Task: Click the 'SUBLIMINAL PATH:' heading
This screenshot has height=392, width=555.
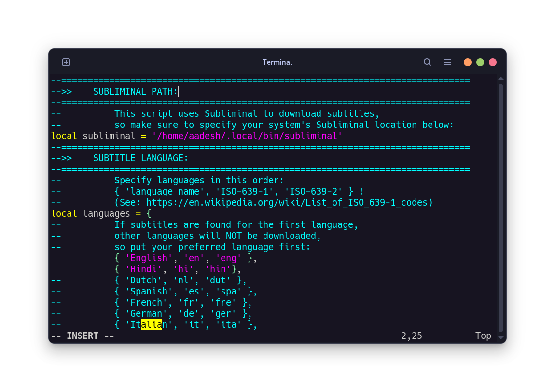Action: (x=135, y=91)
